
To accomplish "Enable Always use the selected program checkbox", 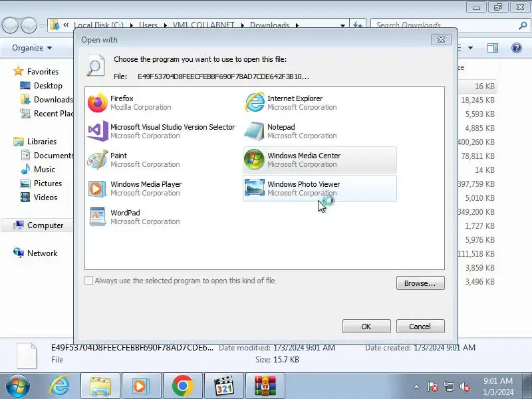I will click(88, 280).
